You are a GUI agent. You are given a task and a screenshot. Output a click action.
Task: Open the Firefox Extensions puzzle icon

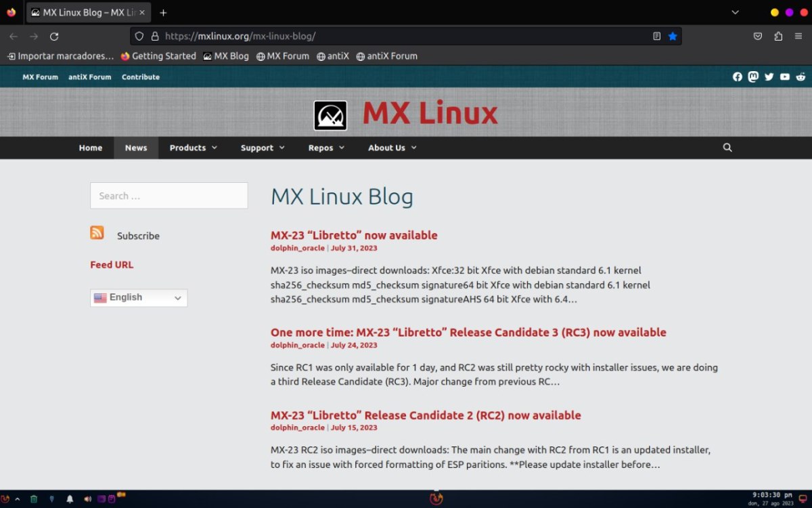tap(778, 37)
